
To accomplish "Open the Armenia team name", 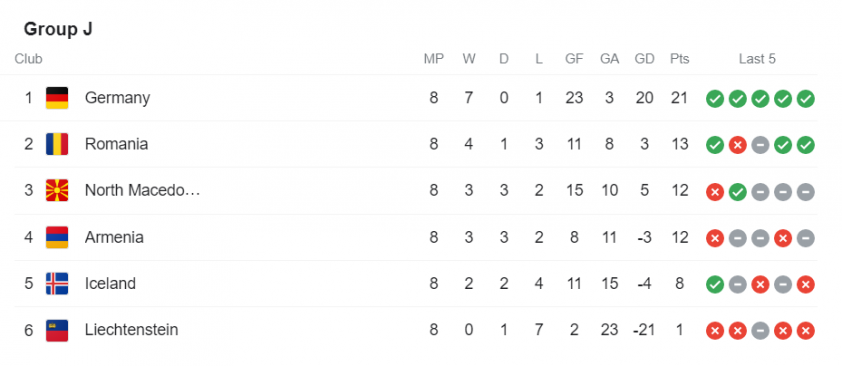I will click(114, 237).
